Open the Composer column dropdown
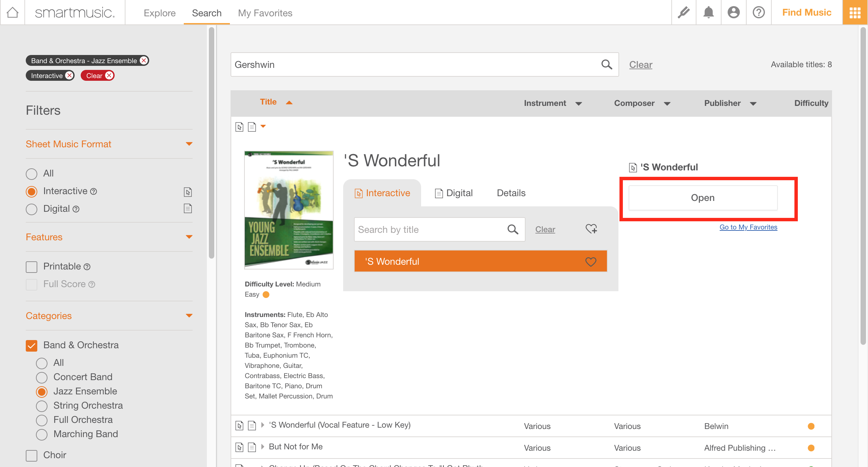 pyautogui.click(x=667, y=104)
